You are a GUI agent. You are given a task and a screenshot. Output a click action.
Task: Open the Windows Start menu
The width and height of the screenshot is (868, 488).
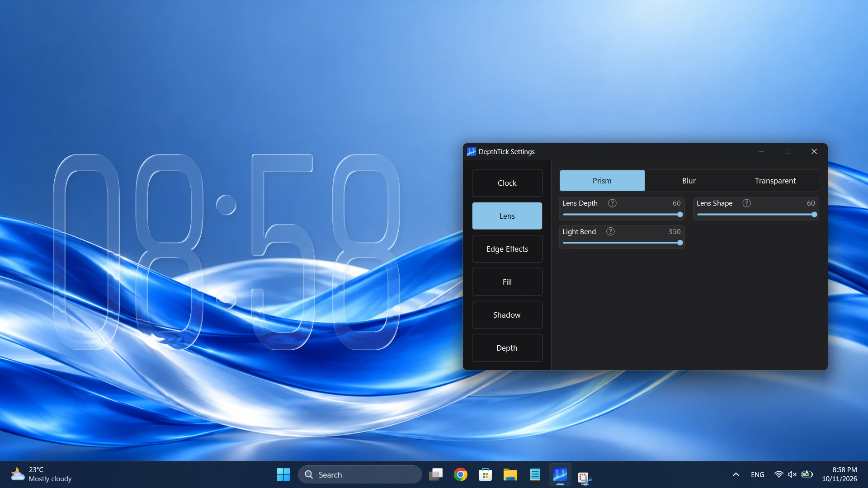pyautogui.click(x=283, y=474)
